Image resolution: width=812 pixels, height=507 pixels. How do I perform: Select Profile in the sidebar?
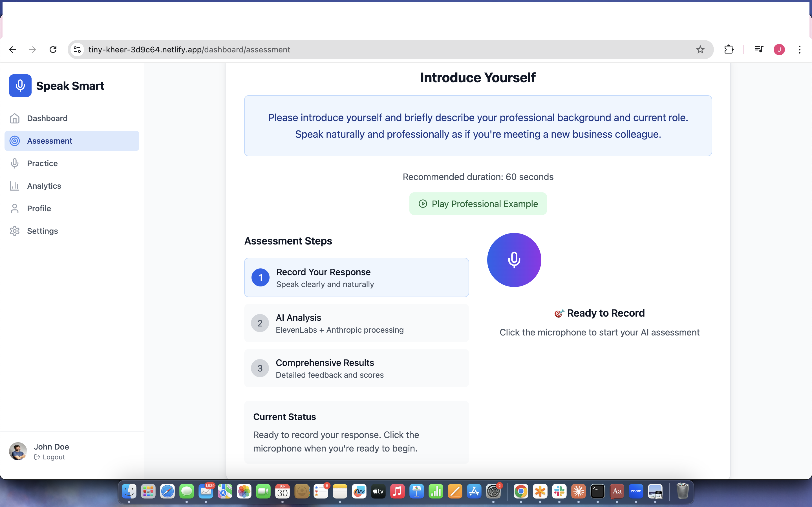click(x=39, y=208)
